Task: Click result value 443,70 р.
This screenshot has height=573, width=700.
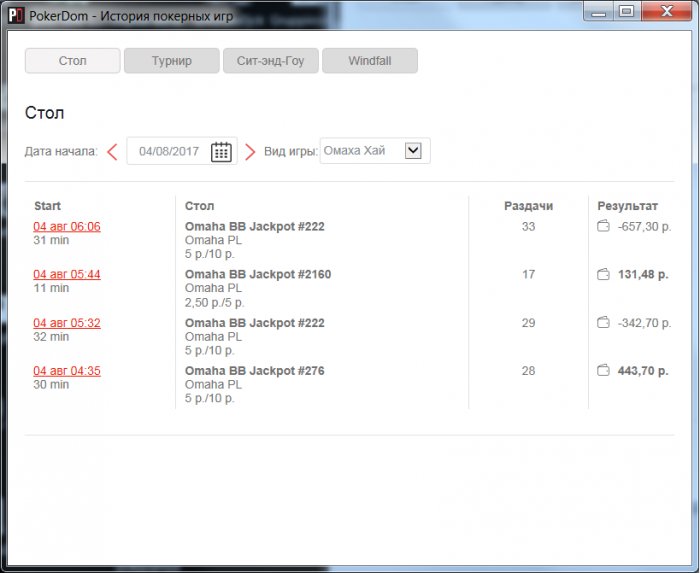Action: click(x=643, y=371)
